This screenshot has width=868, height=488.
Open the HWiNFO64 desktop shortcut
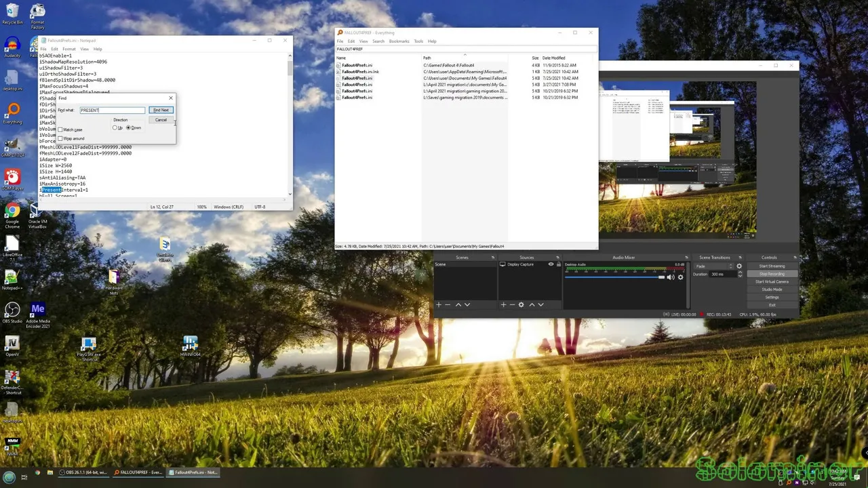(x=191, y=346)
